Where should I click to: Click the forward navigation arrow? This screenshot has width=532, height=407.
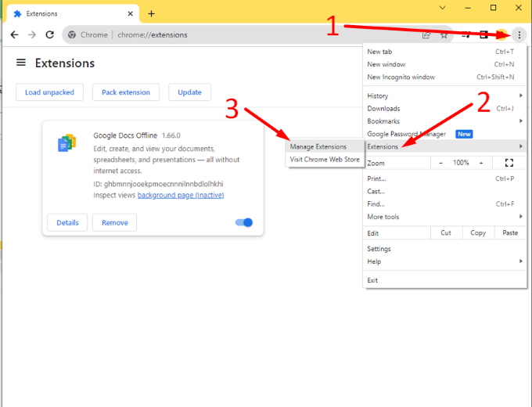(x=32, y=34)
